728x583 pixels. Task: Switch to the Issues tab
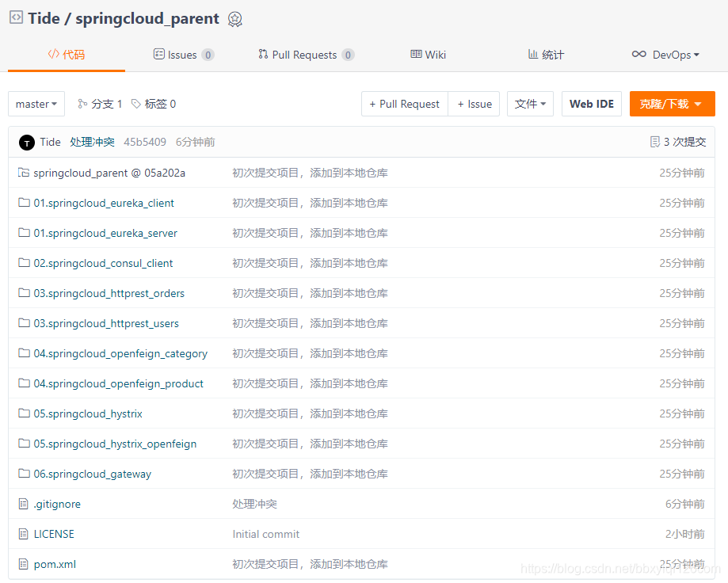pos(184,55)
